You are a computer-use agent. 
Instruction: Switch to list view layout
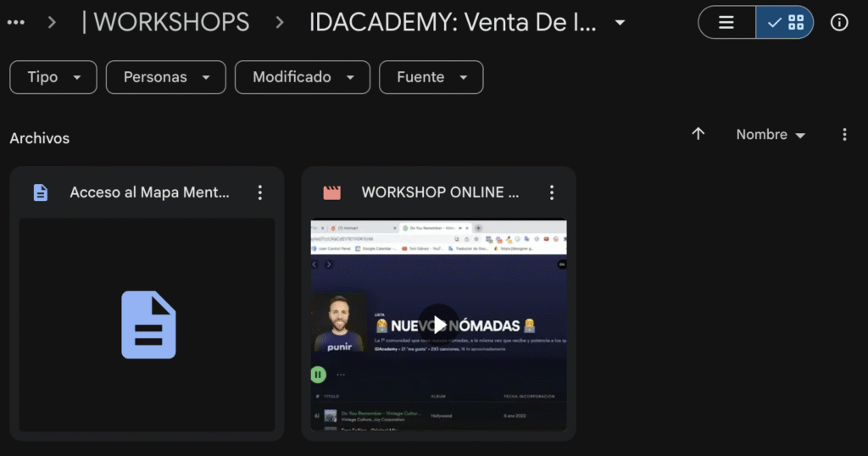pyautogui.click(x=726, y=23)
